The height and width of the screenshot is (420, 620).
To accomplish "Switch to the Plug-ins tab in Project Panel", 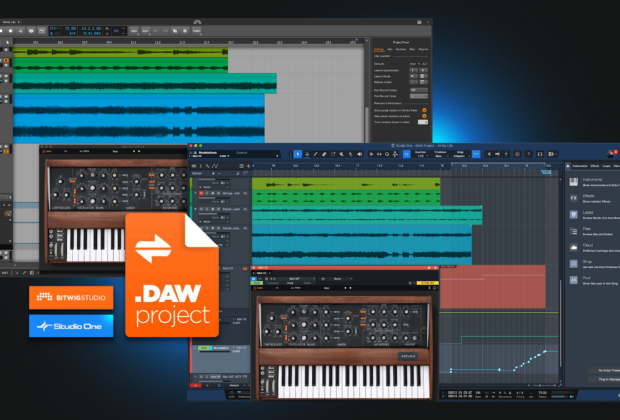I will 423,49.
